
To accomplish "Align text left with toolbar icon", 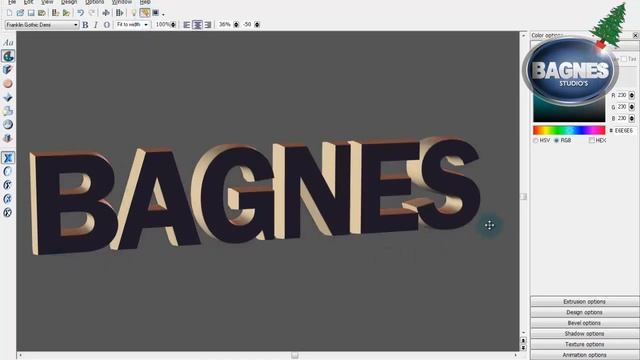I will coord(187,25).
